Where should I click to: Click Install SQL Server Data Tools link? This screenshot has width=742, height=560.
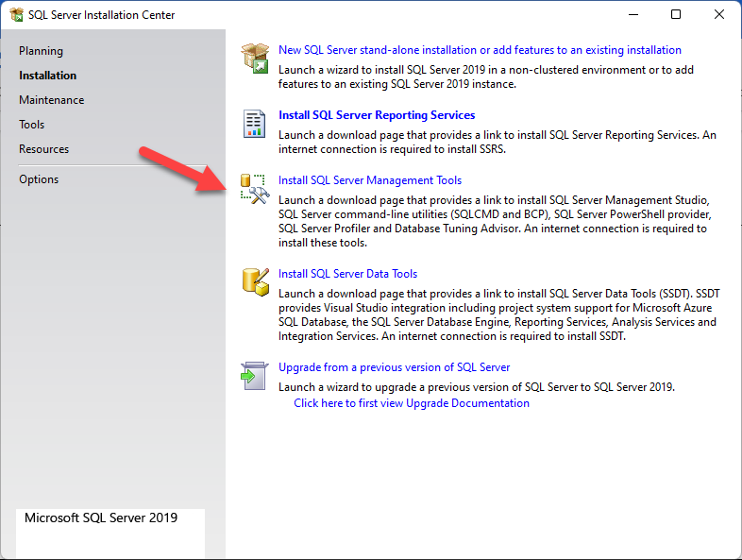coord(347,274)
